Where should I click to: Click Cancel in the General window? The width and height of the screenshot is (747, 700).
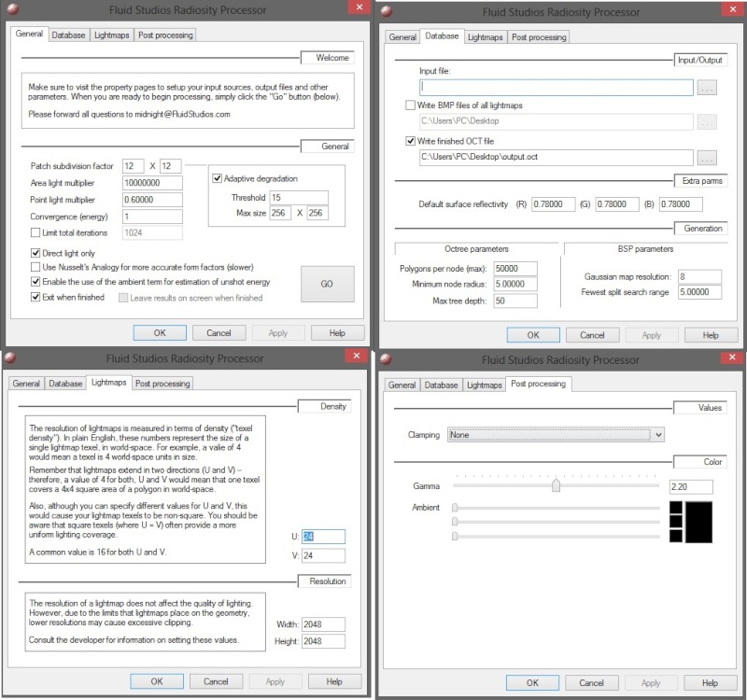point(218,333)
